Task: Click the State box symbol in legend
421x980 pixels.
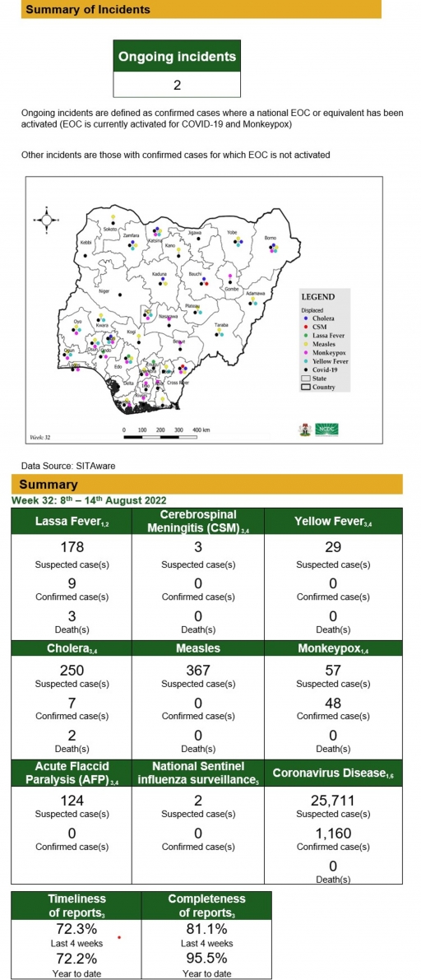Action: 305,379
